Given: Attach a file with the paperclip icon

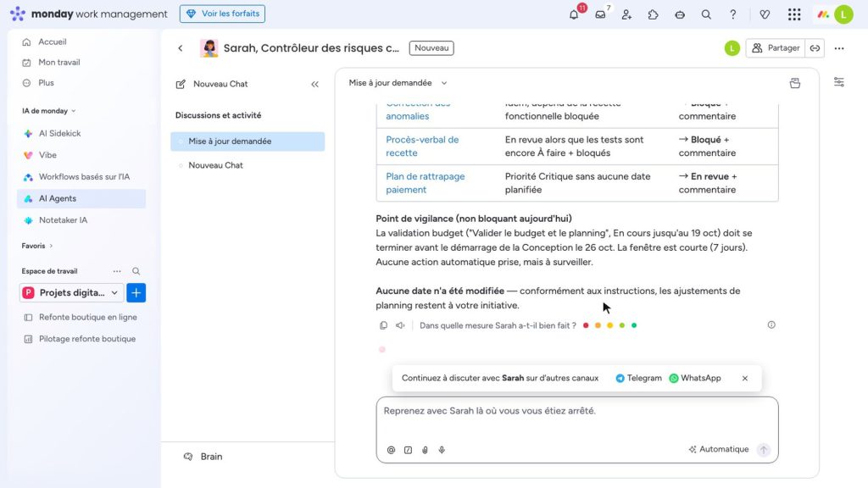Looking at the screenshot, I should click(426, 450).
